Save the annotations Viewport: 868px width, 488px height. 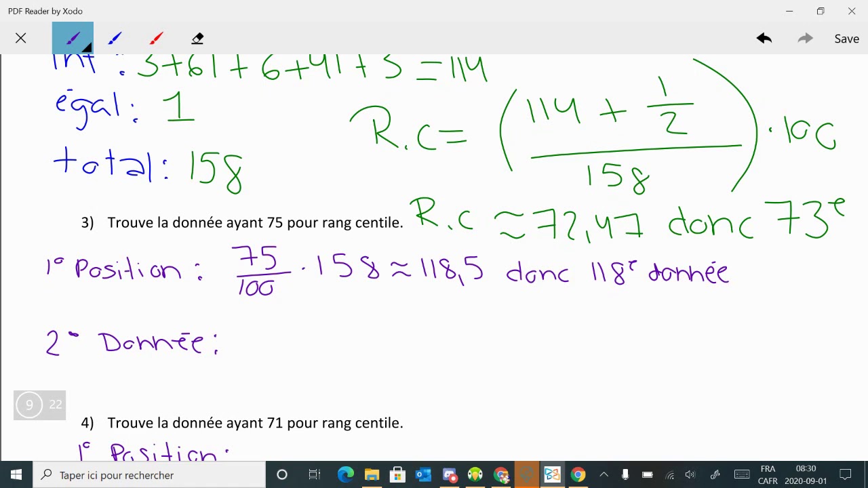tap(846, 39)
